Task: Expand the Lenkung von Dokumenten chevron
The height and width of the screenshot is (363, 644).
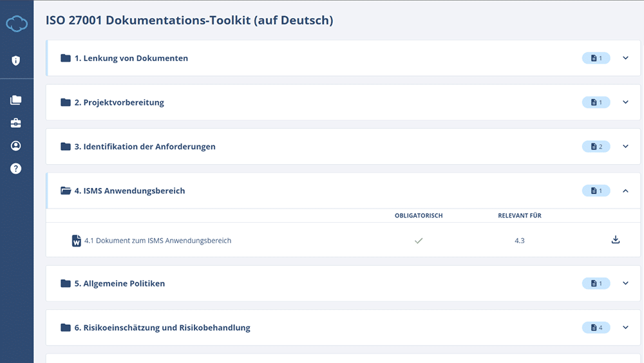Action: coord(625,58)
